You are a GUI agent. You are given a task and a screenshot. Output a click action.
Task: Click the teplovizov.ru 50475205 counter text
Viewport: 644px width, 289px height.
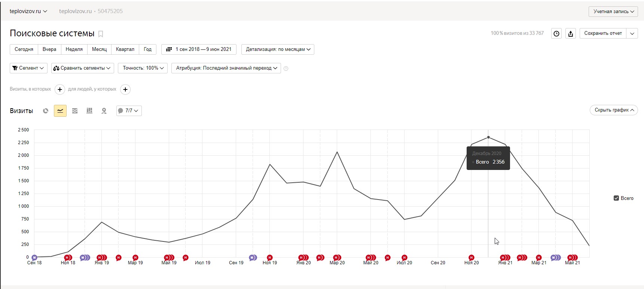91,11
